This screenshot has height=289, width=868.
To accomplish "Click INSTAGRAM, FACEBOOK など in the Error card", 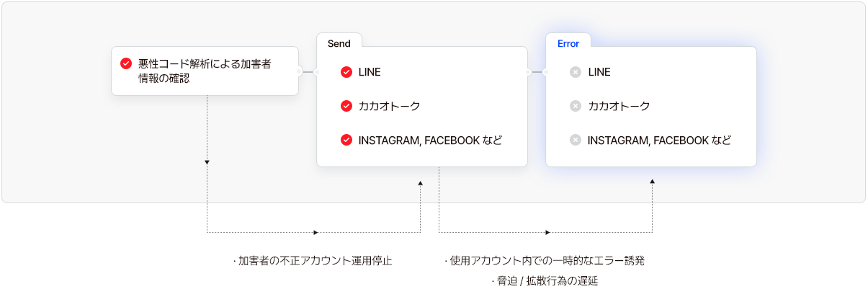I will (x=659, y=141).
